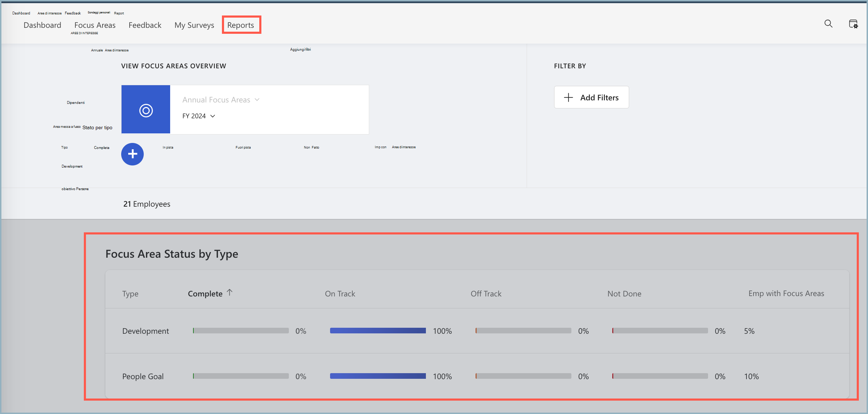The image size is (868, 414).
Task: Click the add new focus area icon
Action: 132,154
